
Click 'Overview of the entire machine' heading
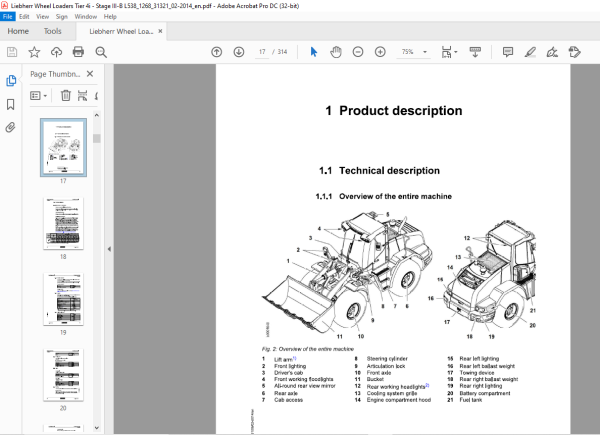tap(395, 196)
